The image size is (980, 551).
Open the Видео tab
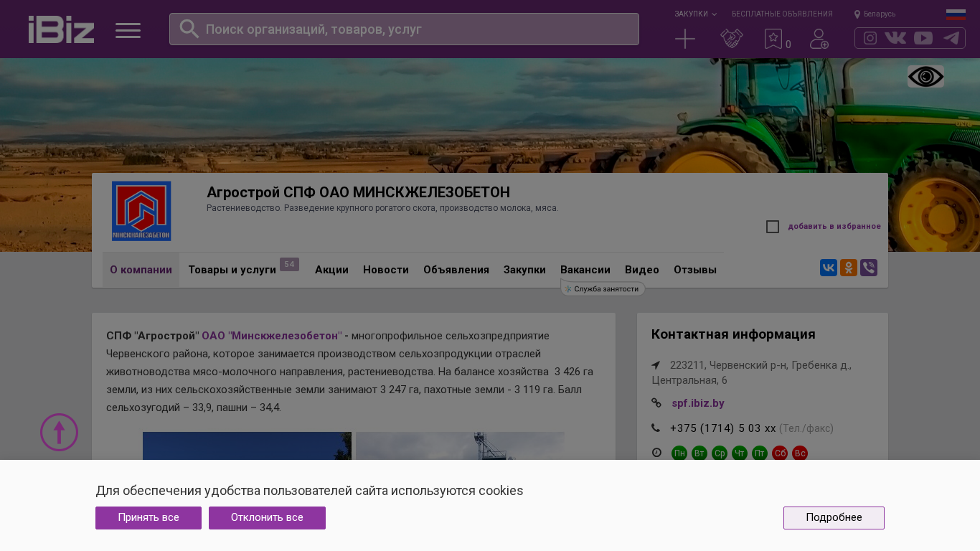click(x=642, y=270)
